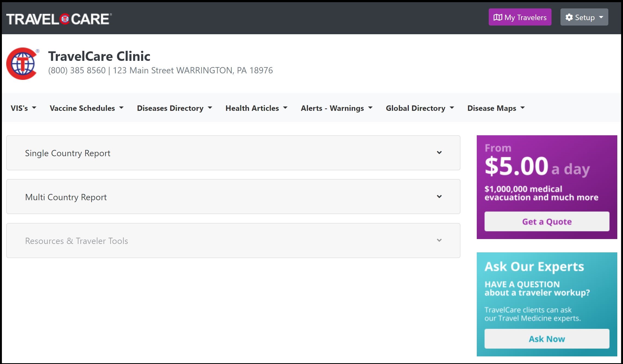The image size is (623, 364).
Task: Click the Ask Now button
Action: (547, 339)
